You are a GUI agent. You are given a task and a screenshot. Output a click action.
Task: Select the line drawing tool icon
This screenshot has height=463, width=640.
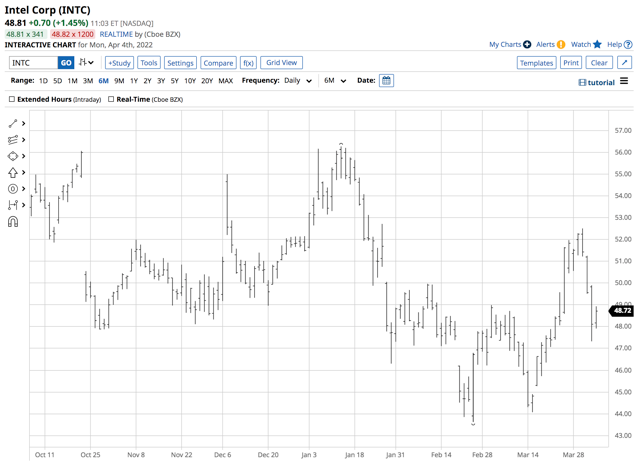[x=13, y=123]
